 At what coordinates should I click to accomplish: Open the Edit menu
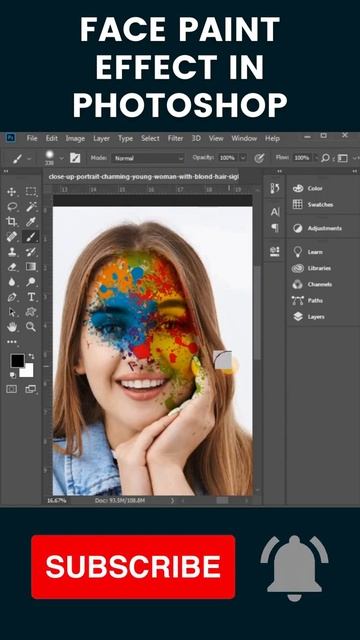(51, 138)
